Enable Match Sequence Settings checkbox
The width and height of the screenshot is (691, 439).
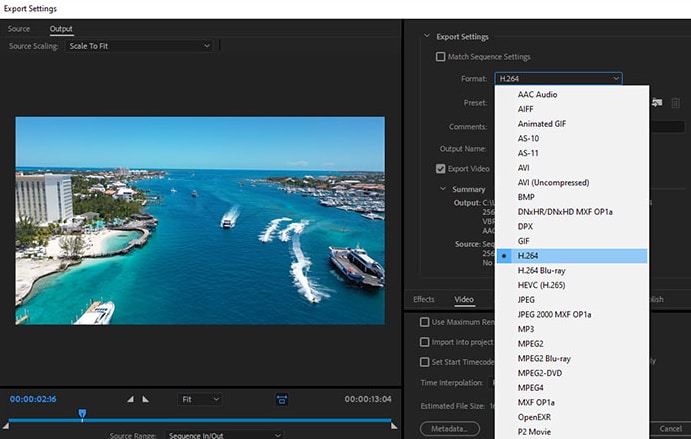pyautogui.click(x=440, y=57)
